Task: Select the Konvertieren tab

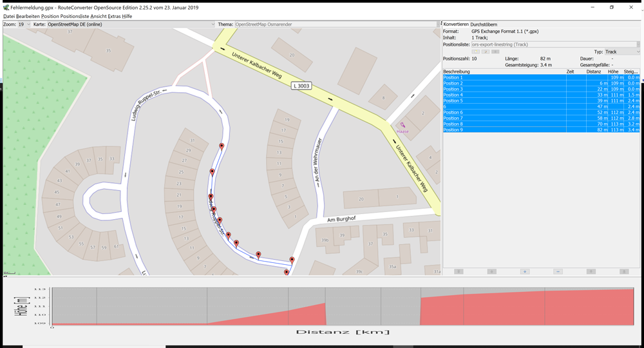Action: coord(456,24)
